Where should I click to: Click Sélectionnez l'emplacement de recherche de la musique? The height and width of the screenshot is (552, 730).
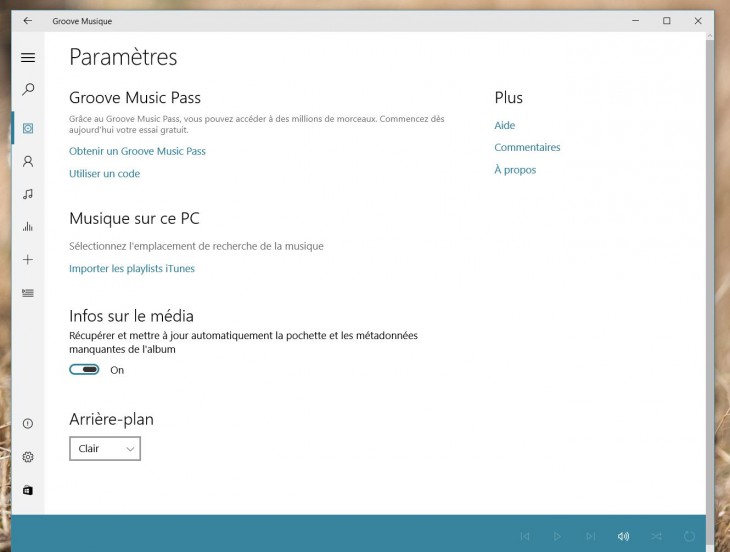tap(196, 246)
